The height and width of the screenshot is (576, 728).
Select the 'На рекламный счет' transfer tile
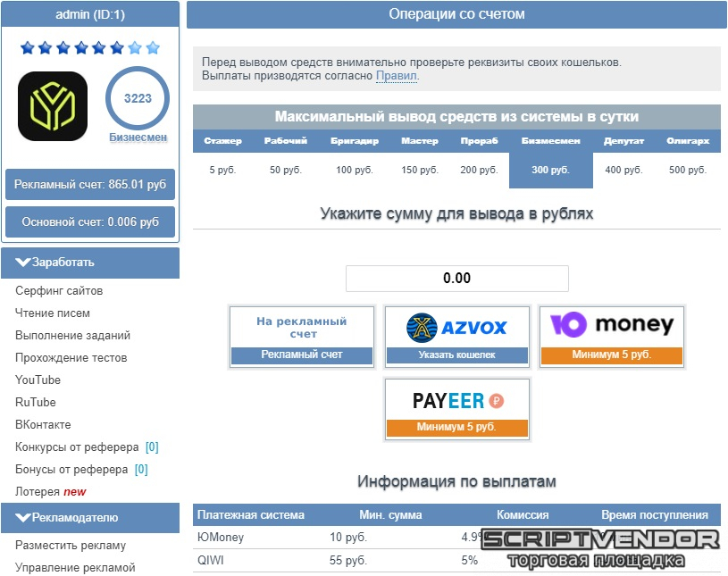301,327
